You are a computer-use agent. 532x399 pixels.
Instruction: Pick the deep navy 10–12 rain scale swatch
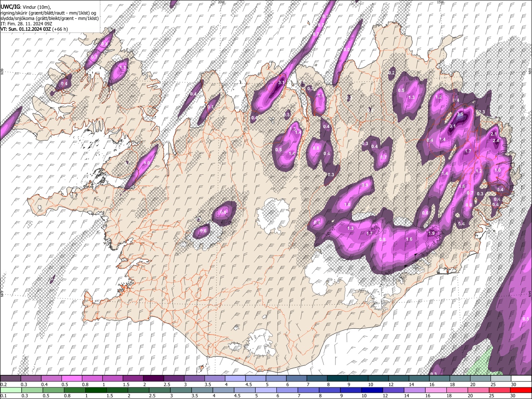[x=372, y=390]
